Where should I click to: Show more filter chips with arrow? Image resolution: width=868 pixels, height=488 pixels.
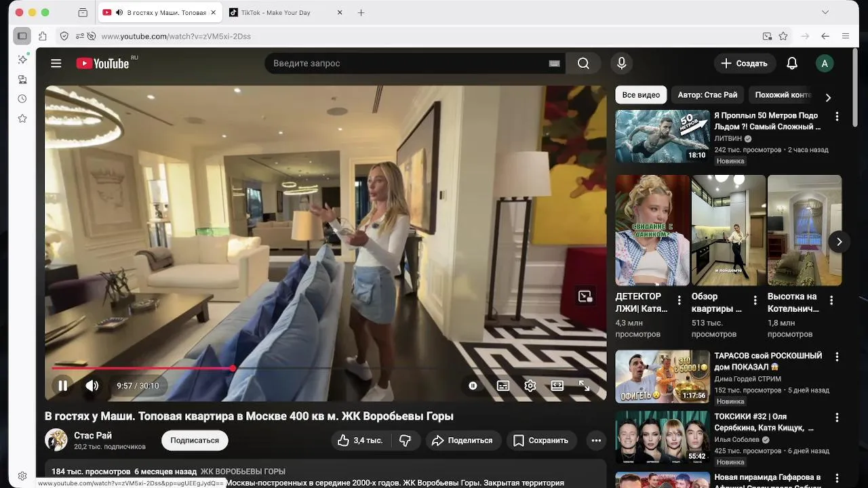[828, 97]
